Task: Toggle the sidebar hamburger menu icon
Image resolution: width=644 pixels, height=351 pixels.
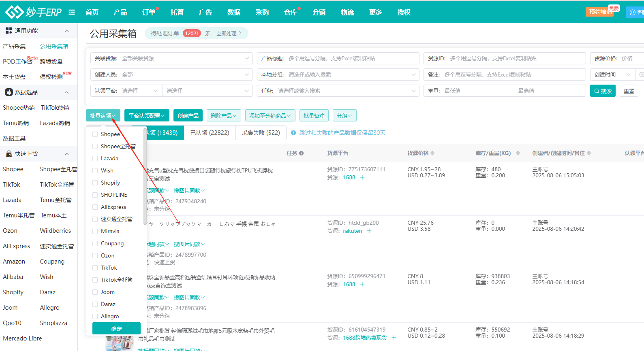Action: 72,12
